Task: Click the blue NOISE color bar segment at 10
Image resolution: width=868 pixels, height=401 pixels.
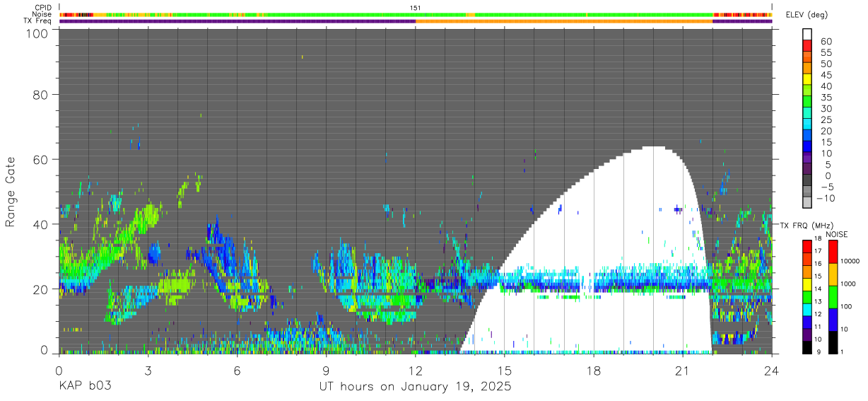Action: click(832, 320)
